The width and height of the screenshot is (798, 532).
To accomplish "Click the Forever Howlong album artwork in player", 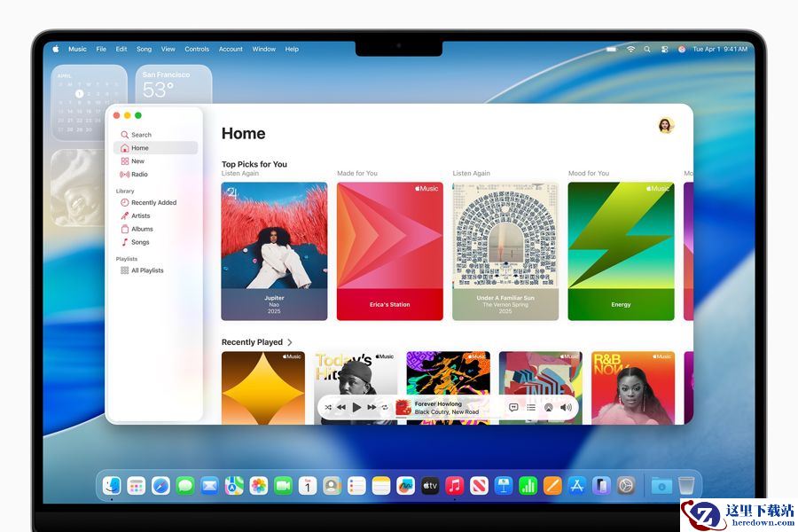I will tap(403, 407).
